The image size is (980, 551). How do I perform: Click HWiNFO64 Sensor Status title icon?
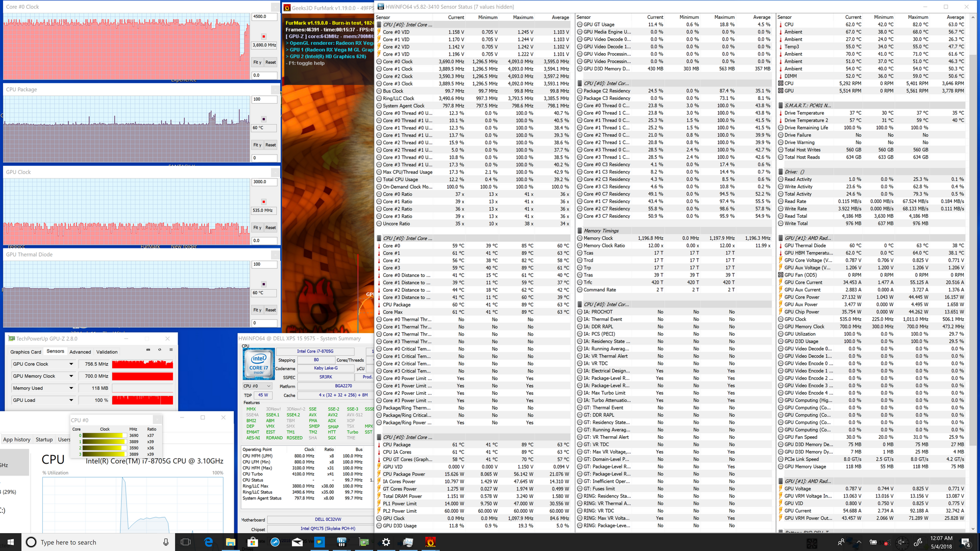pos(381,7)
